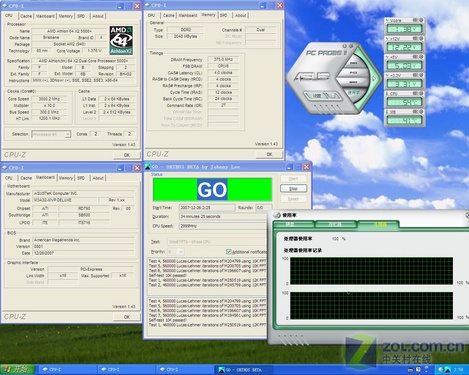Viewport: 469px width, 375px height.
Task: Click the Orthos icon in the system tray
Action: [447, 369]
